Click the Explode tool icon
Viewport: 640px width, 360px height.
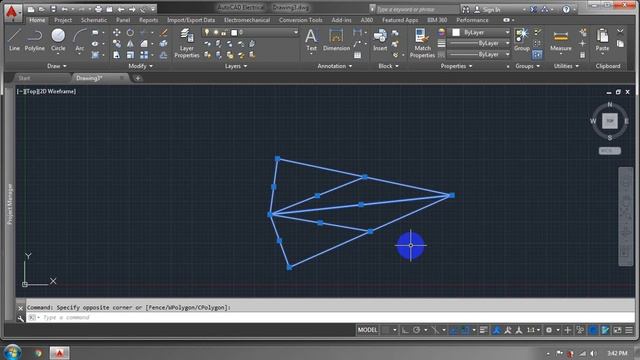164,44
